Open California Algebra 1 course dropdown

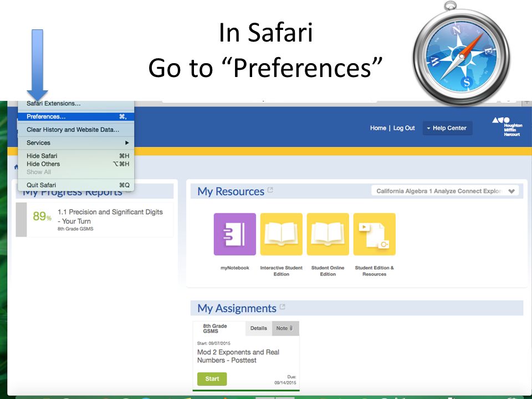(x=446, y=191)
